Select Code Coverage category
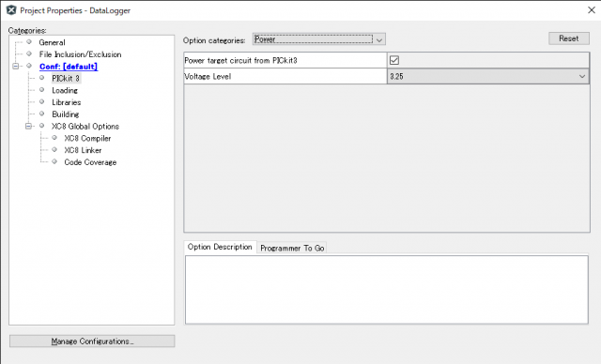Viewport: 601px width, 364px height. pyautogui.click(x=90, y=162)
